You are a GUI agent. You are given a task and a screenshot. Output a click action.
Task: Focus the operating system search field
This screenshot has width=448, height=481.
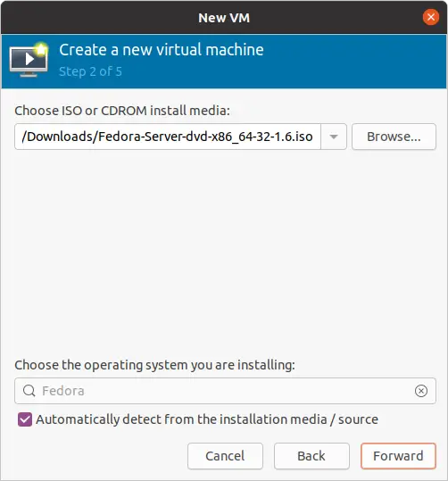[225, 391]
